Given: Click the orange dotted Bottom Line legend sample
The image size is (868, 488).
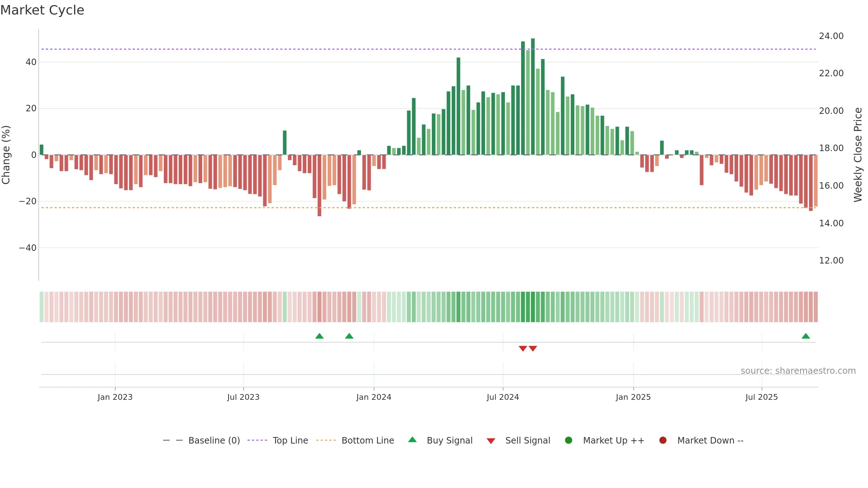Looking at the screenshot, I should tap(326, 440).
